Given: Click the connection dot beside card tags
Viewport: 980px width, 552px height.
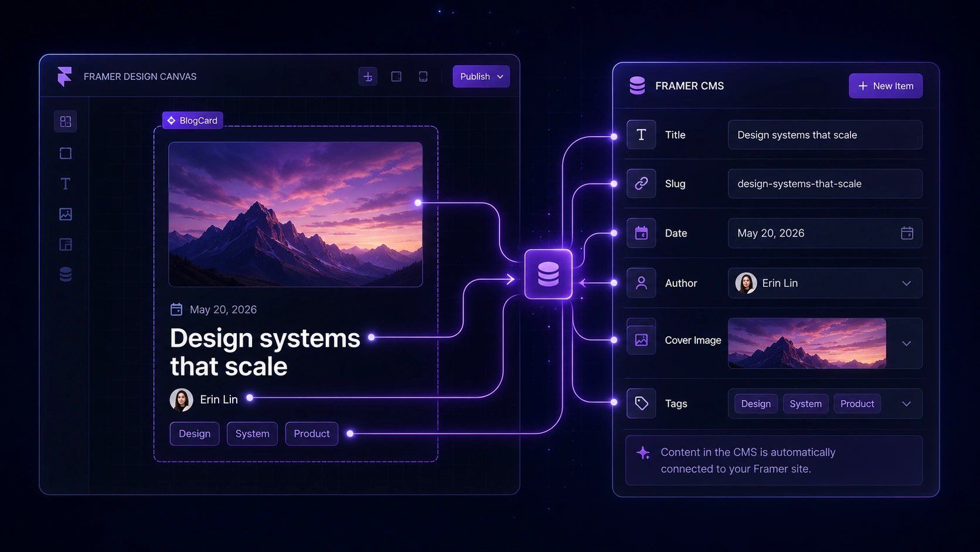Looking at the screenshot, I should pyautogui.click(x=350, y=434).
